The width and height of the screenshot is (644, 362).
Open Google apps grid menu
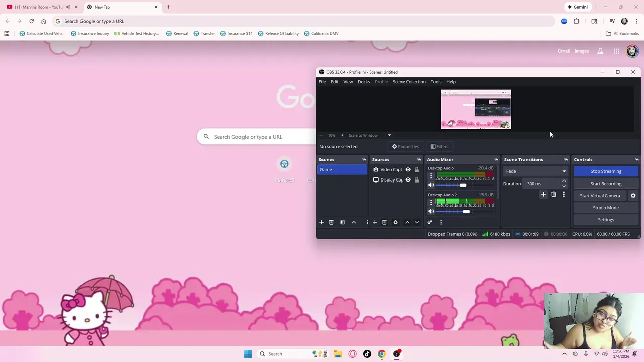616,51
